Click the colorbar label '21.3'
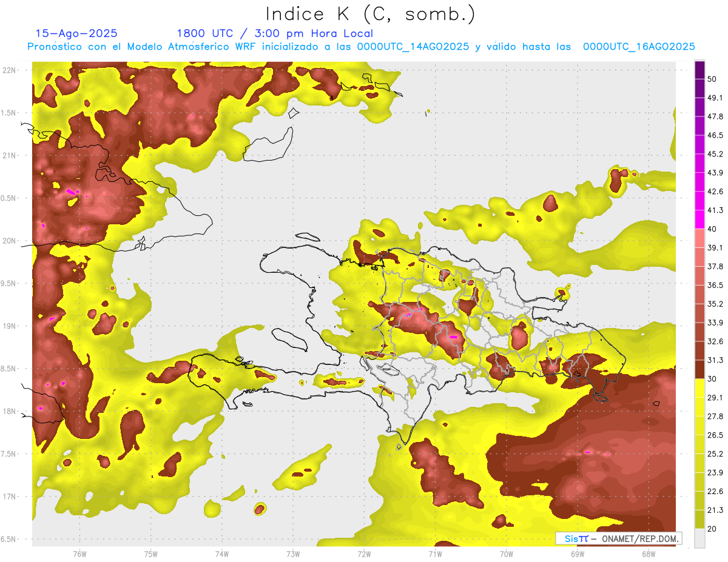The width and height of the screenshot is (728, 562). point(715,510)
